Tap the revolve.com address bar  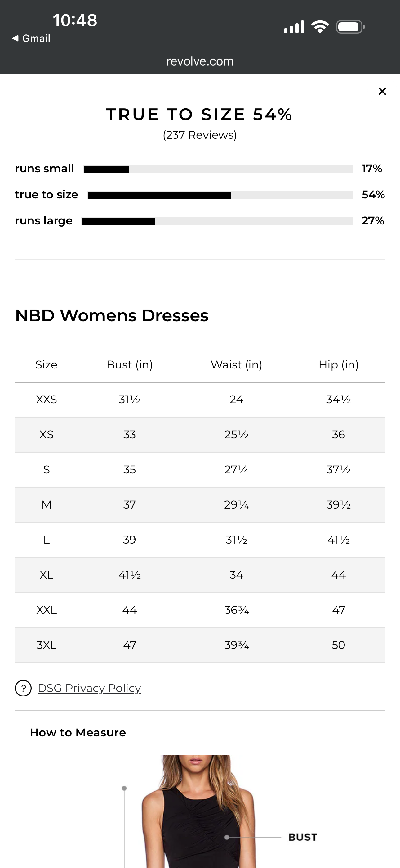[200, 61]
